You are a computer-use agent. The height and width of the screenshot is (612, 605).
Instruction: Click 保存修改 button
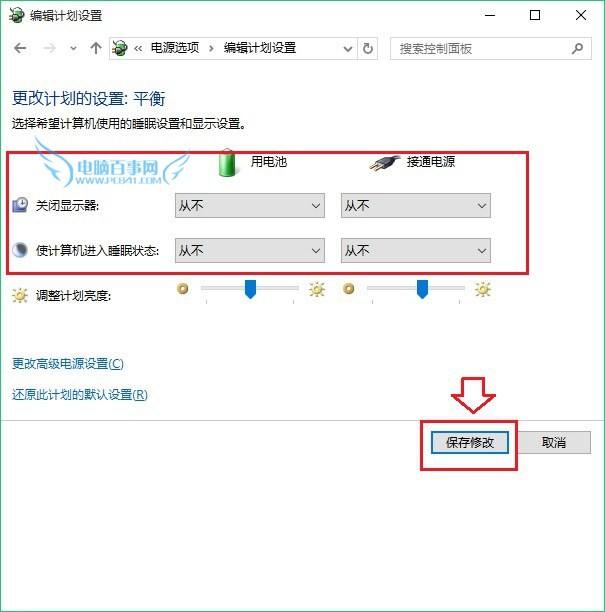[x=470, y=443]
